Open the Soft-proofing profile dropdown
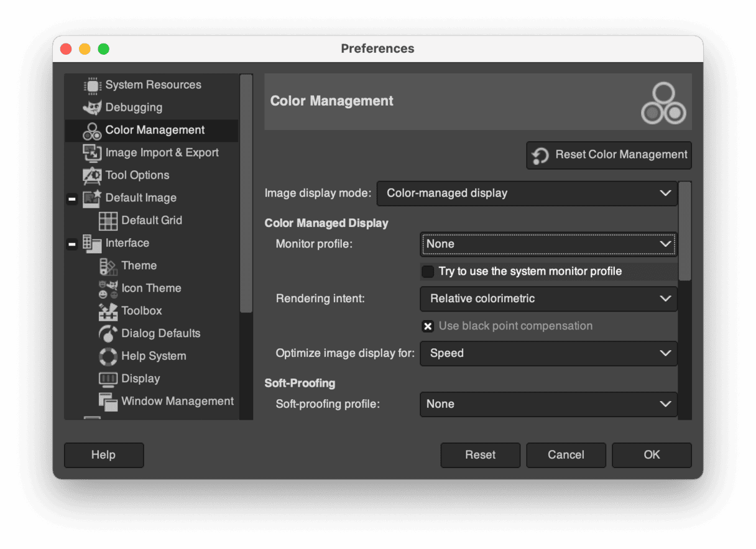The width and height of the screenshot is (756, 549). coord(548,404)
